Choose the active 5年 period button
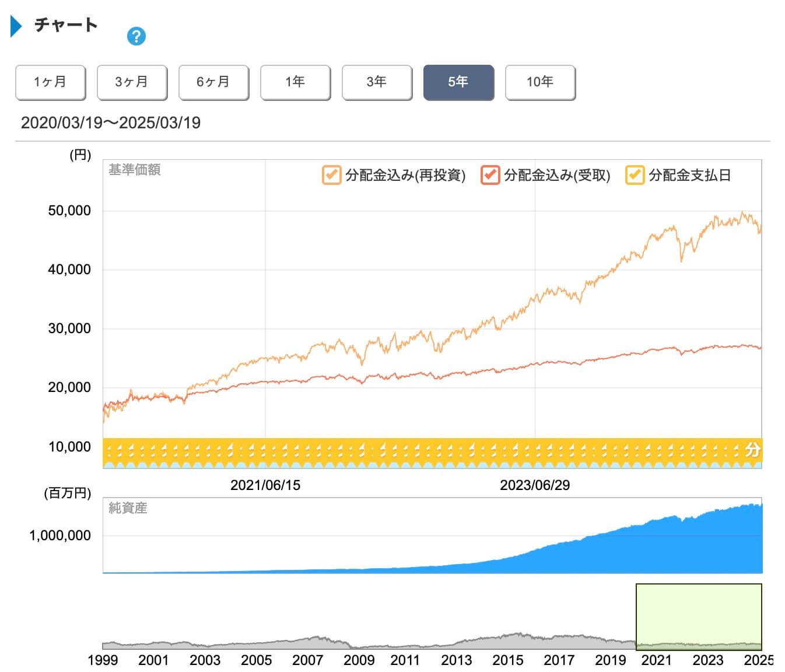785x672 pixels. point(458,82)
